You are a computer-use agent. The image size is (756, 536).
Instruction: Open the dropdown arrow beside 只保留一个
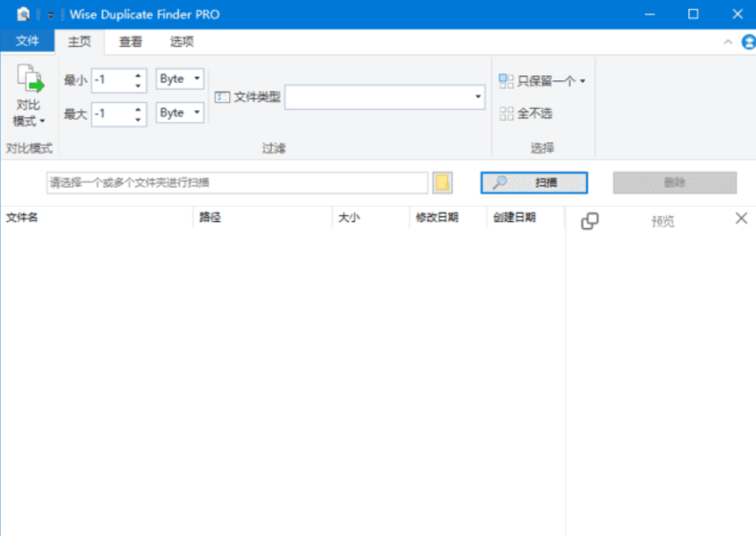click(581, 81)
